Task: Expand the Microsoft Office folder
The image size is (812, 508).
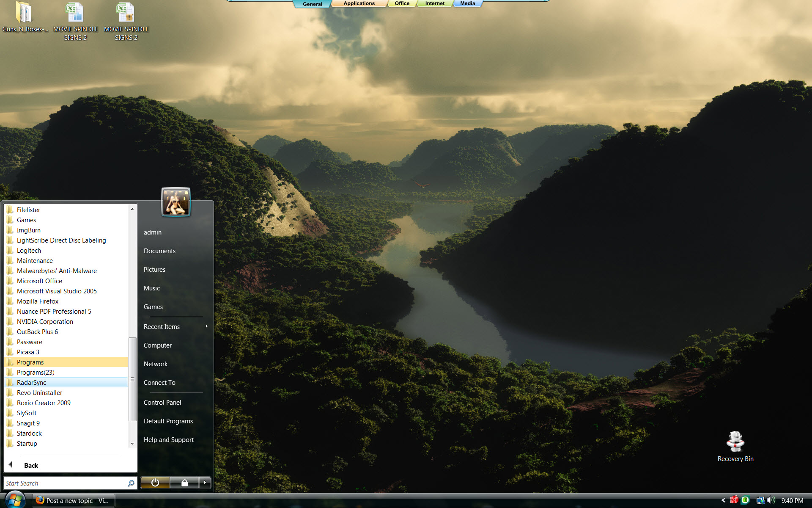Action: click(66, 281)
